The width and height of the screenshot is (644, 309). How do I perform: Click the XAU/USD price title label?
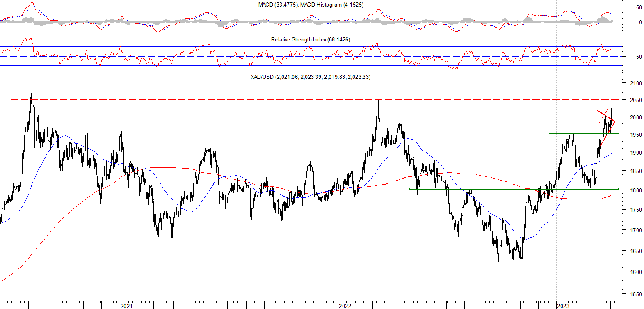point(311,77)
